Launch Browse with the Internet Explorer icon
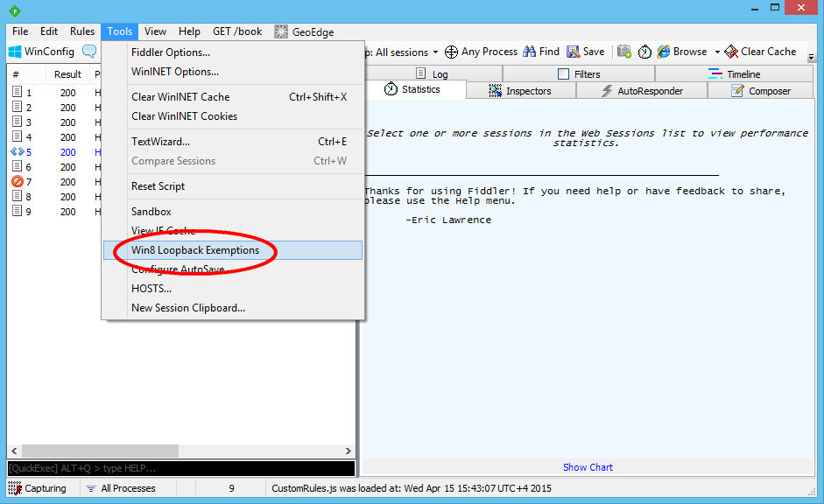 pyautogui.click(x=682, y=52)
